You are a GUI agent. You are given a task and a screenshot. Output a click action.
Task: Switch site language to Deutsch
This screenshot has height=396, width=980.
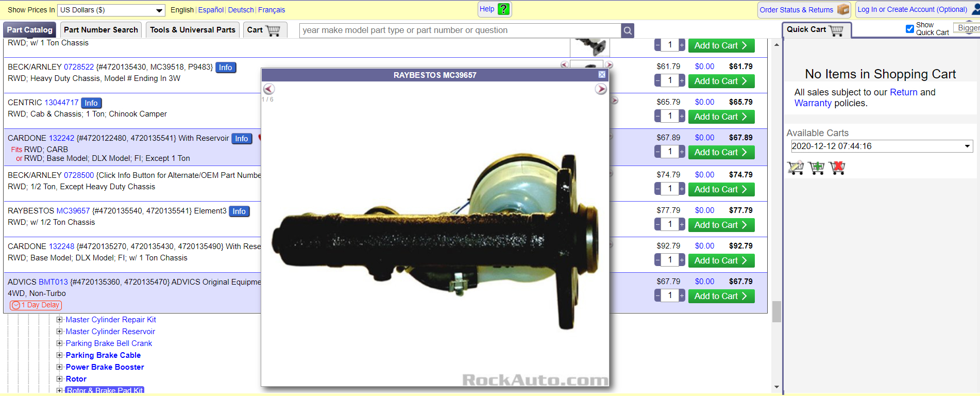tap(241, 10)
